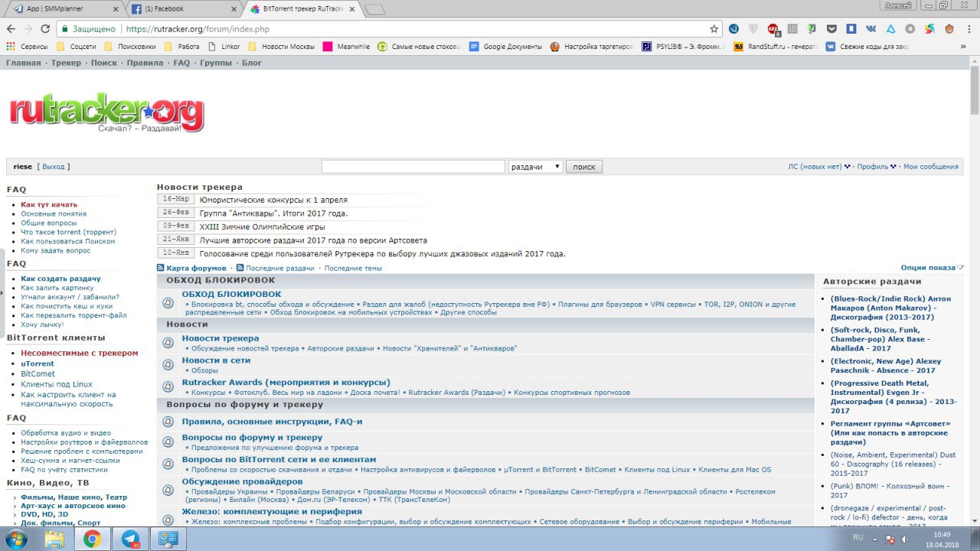Viewport: 980px width, 551px height.
Task: Click the tracker search input field
Action: point(413,166)
